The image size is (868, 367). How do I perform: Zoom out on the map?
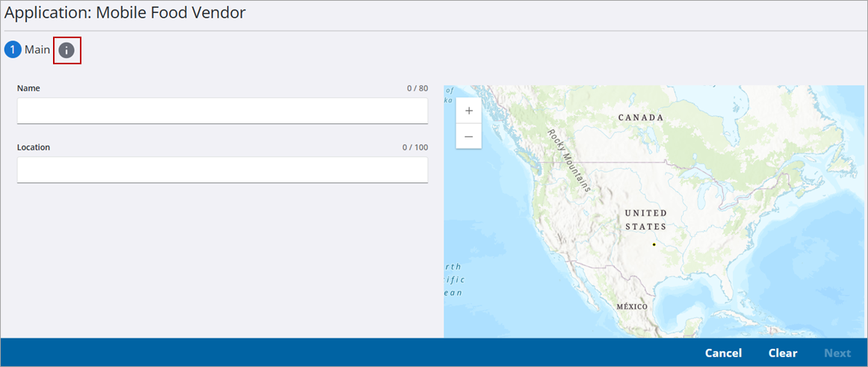click(468, 136)
